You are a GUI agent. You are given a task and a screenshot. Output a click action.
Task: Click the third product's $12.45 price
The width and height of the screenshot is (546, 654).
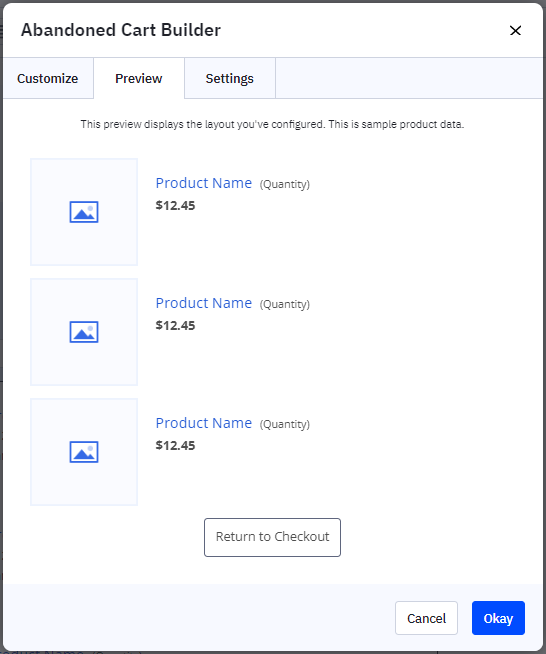[175, 446]
